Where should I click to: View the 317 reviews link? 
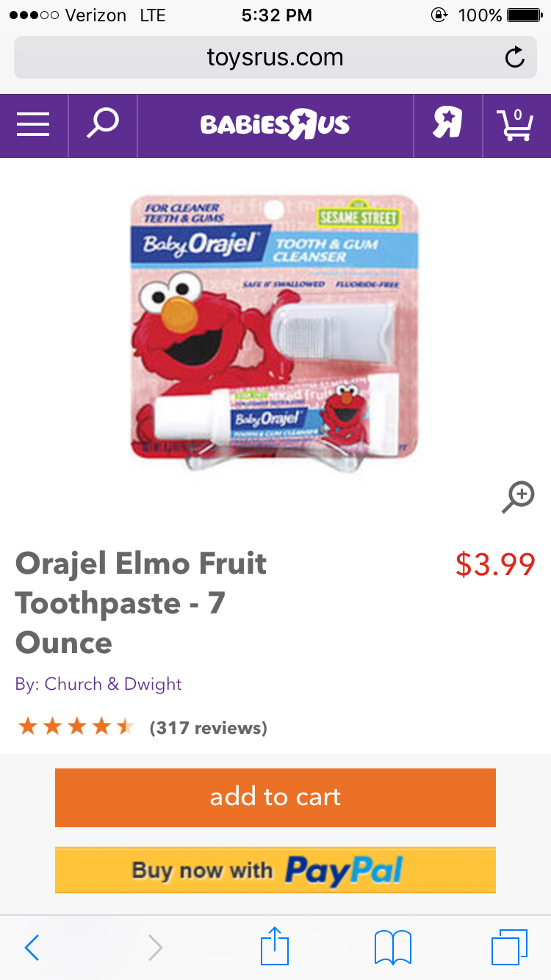[208, 728]
